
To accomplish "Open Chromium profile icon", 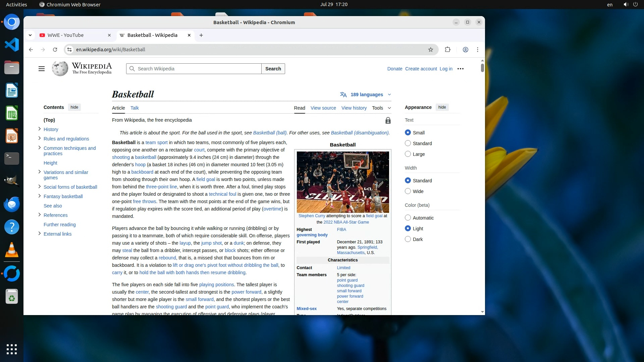I will 466,50.
